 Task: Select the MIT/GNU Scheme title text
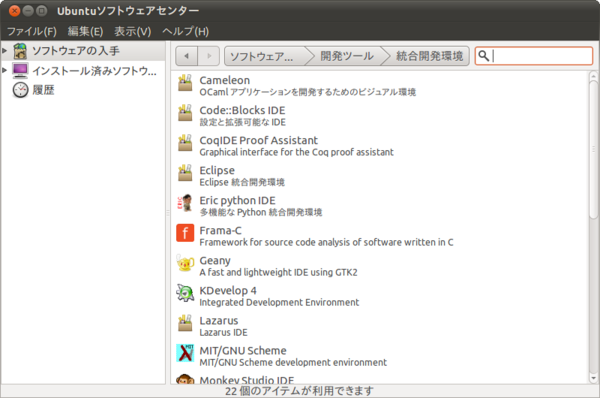coord(243,351)
